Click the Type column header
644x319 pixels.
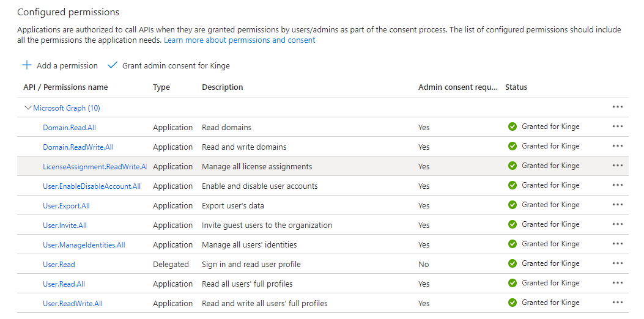click(x=161, y=87)
